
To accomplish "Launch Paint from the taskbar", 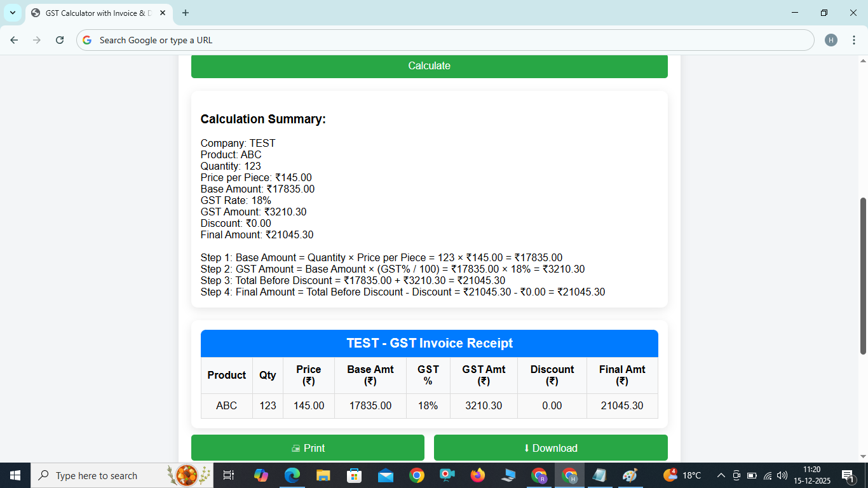I will point(630,475).
